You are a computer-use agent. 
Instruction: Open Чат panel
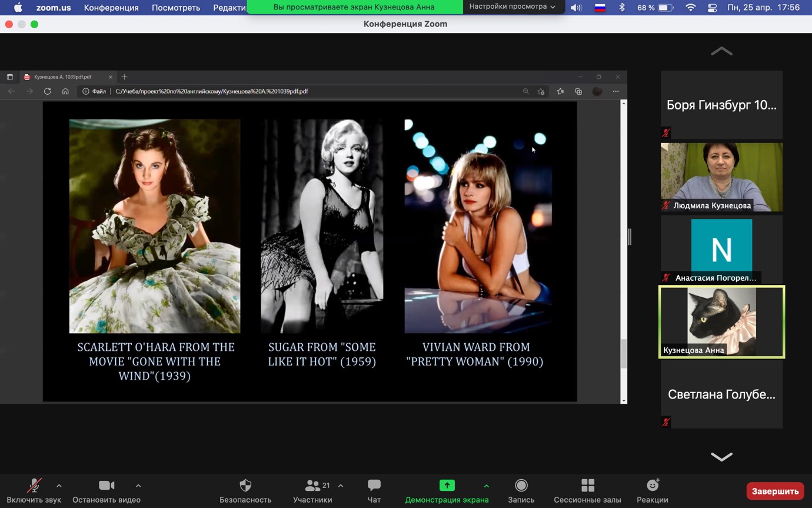[374, 491]
